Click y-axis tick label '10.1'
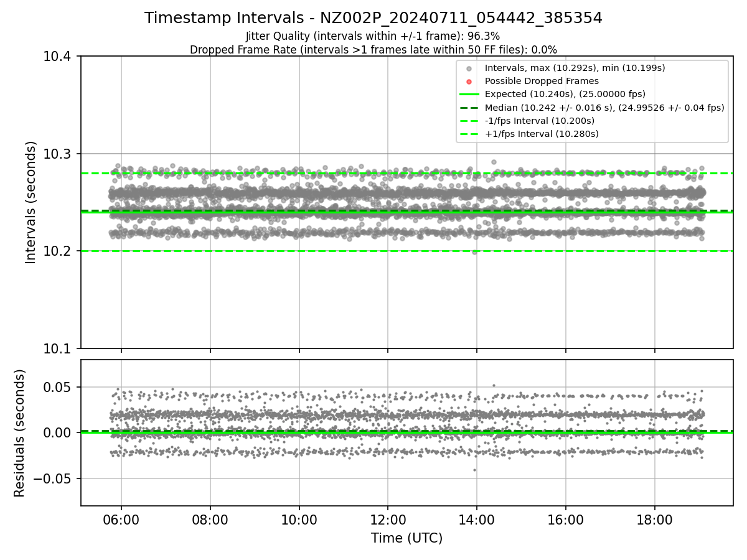747x560 pixels. point(58,348)
